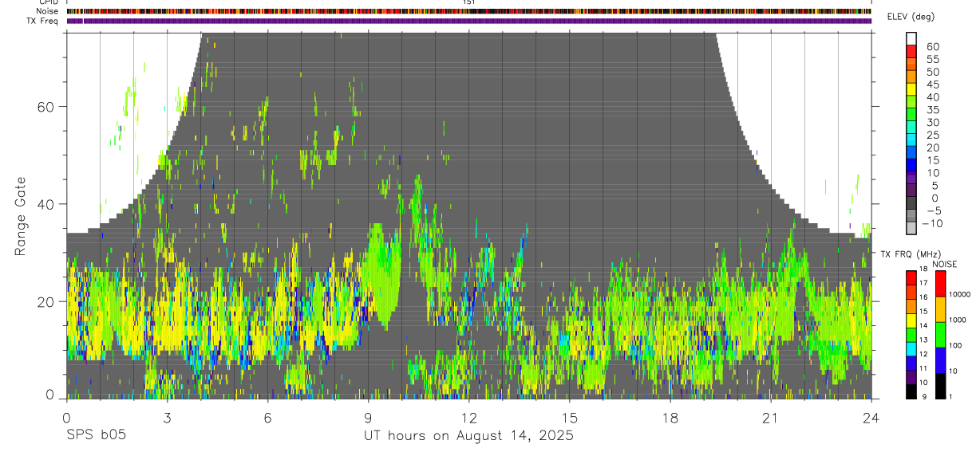Click the '6' tick on the UT hours axis
Viewport: 980px width, 452px height.
[267, 418]
